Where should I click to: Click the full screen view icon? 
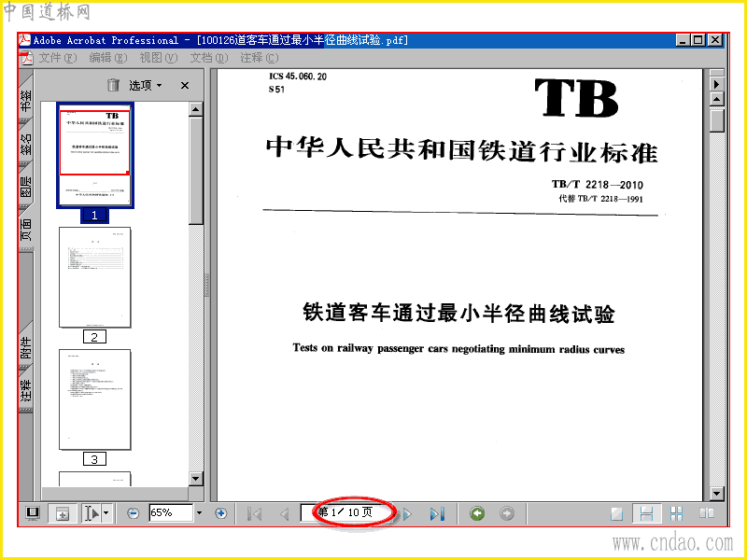click(x=33, y=513)
